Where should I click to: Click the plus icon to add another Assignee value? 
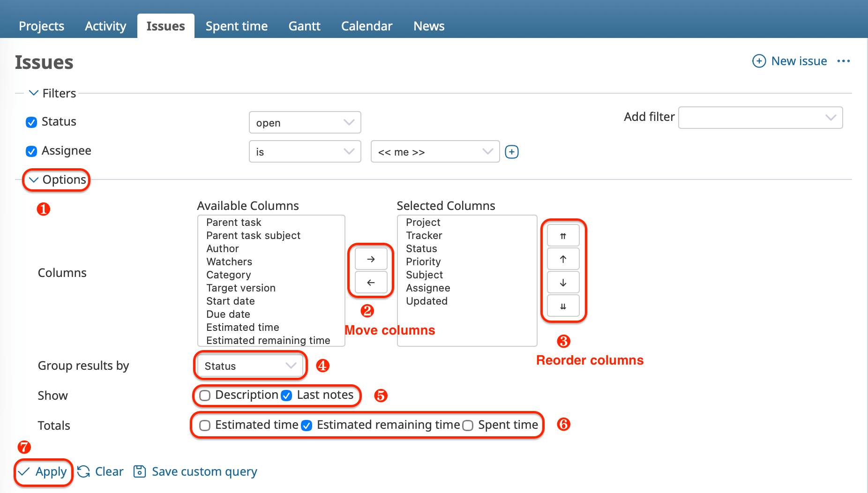(x=511, y=151)
